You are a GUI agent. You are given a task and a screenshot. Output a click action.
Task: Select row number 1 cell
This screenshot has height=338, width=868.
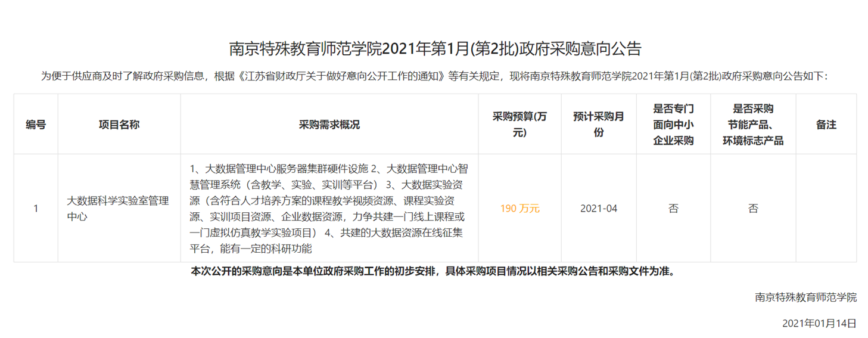pos(36,209)
